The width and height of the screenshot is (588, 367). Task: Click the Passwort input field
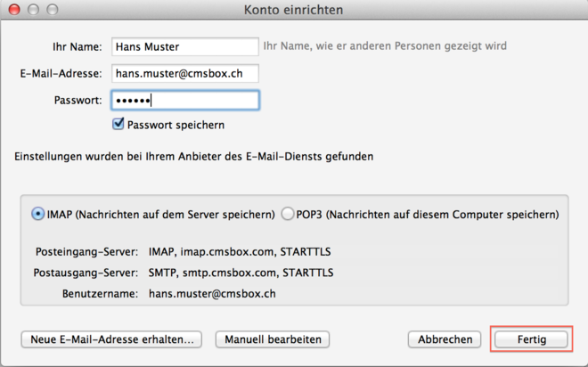point(185,100)
